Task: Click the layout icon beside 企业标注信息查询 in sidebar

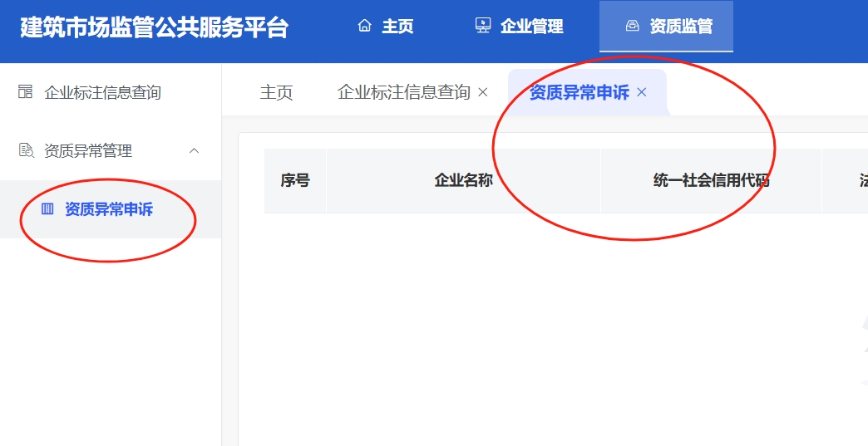Action: (26, 91)
